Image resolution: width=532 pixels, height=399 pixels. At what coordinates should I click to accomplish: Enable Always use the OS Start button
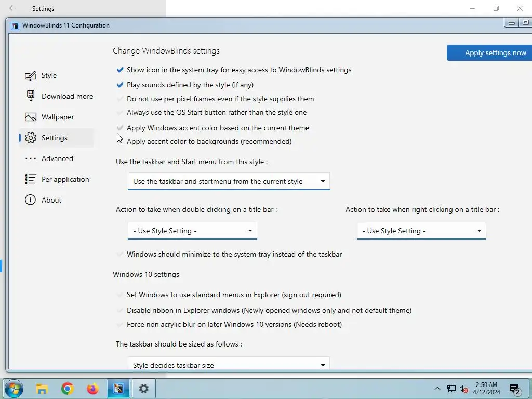click(x=120, y=112)
